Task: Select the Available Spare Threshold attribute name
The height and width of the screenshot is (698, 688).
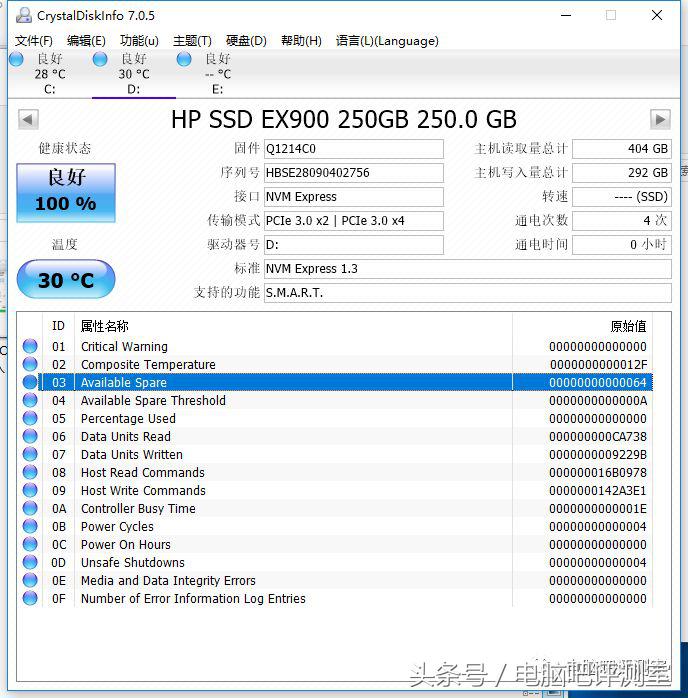Action: (x=153, y=401)
